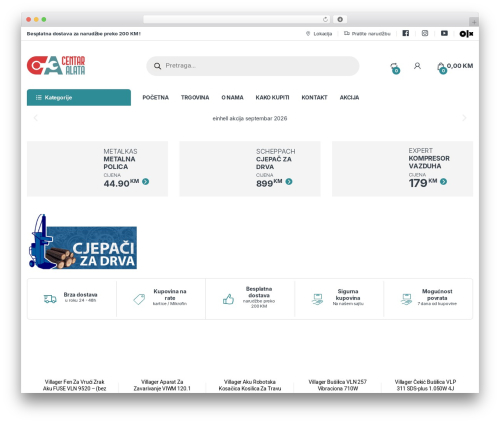
Task: Click the browser reload icon
Action: coord(325,19)
